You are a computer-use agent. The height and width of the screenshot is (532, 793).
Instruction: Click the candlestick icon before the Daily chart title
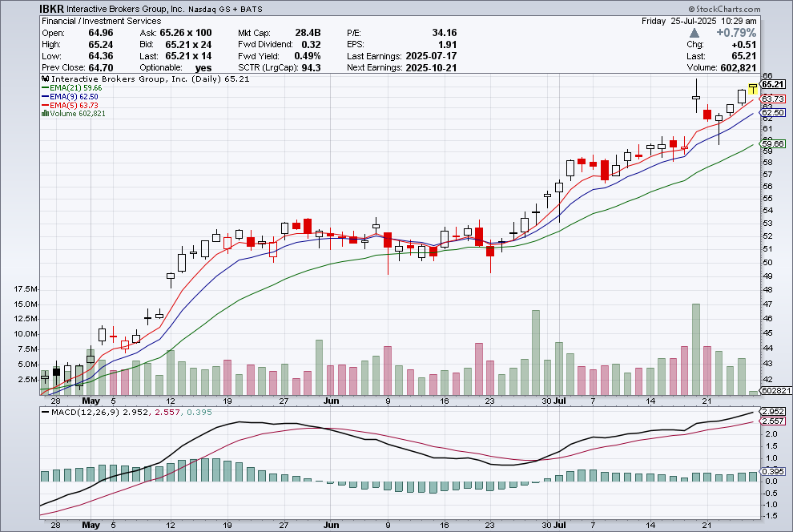click(45, 79)
